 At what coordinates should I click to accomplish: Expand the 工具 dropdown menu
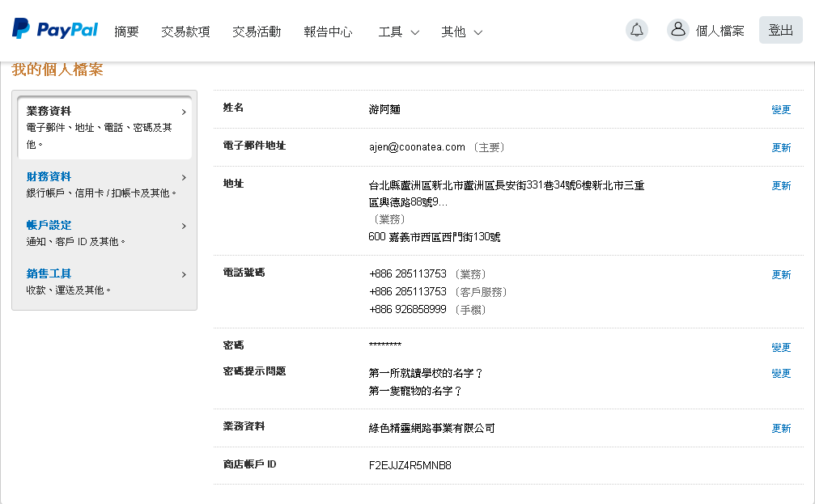(x=399, y=32)
